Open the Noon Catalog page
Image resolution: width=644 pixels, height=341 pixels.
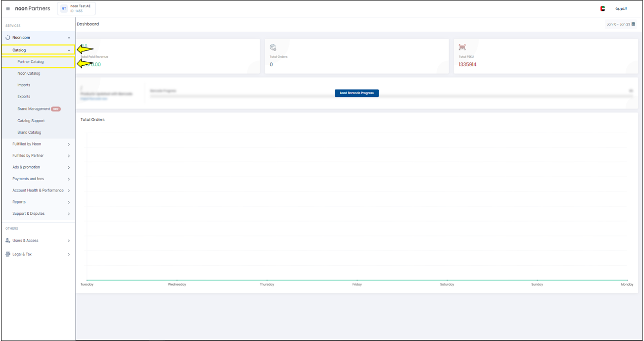(29, 73)
